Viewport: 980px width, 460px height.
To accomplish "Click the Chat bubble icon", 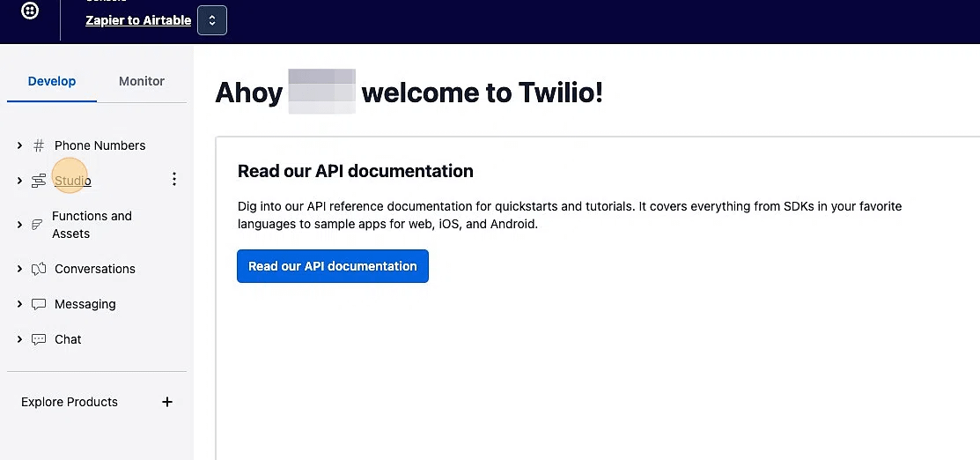I will (x=39, y=339).
